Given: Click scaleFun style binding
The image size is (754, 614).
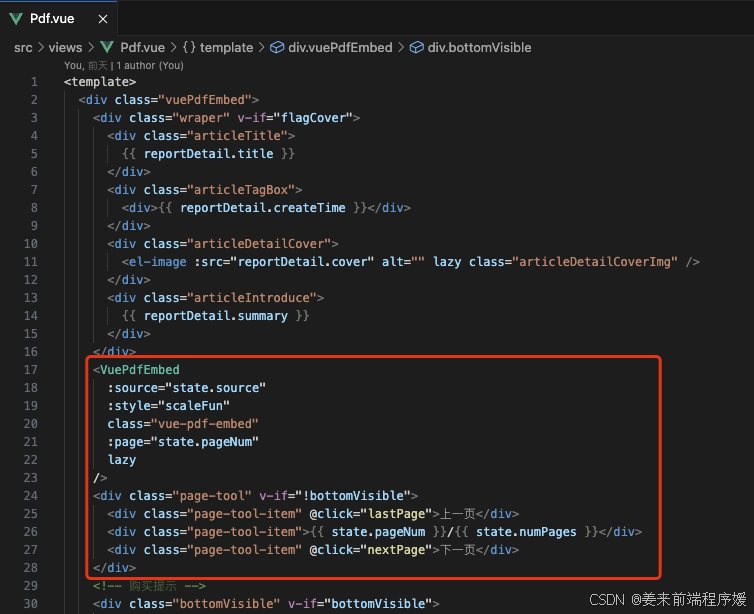Looking at the screenshot, I should click(x=194, y=406).
